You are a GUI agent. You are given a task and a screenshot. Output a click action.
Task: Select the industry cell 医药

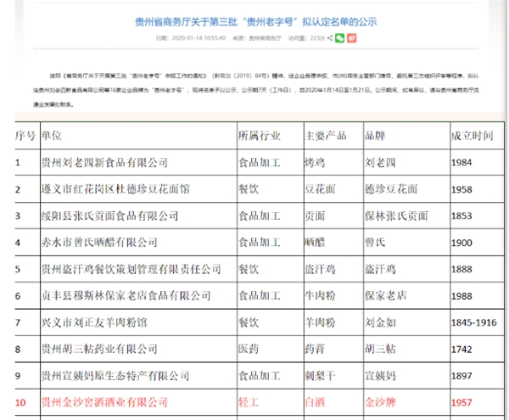271,349
